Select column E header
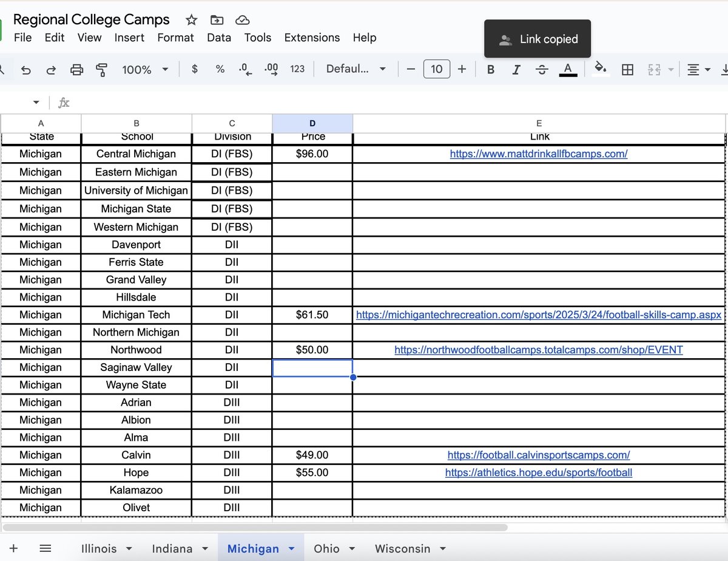 [x=539, y=123]
